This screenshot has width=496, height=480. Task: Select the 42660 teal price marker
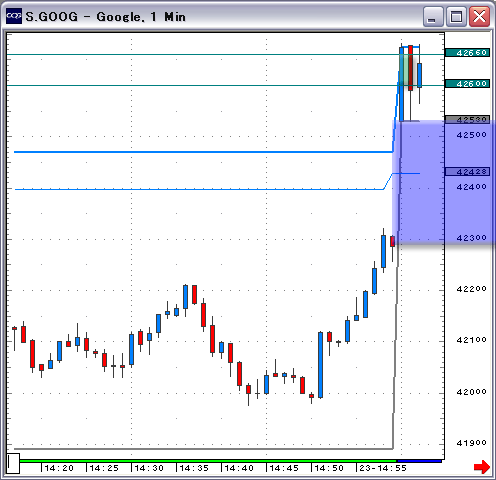point(467,53)
